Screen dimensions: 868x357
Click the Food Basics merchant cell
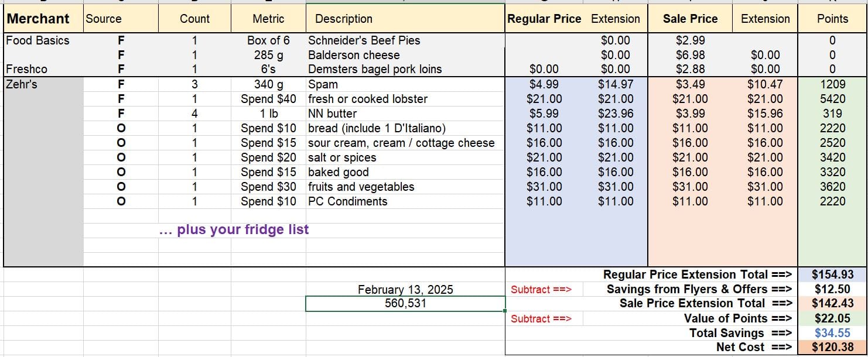coord(43,40)
